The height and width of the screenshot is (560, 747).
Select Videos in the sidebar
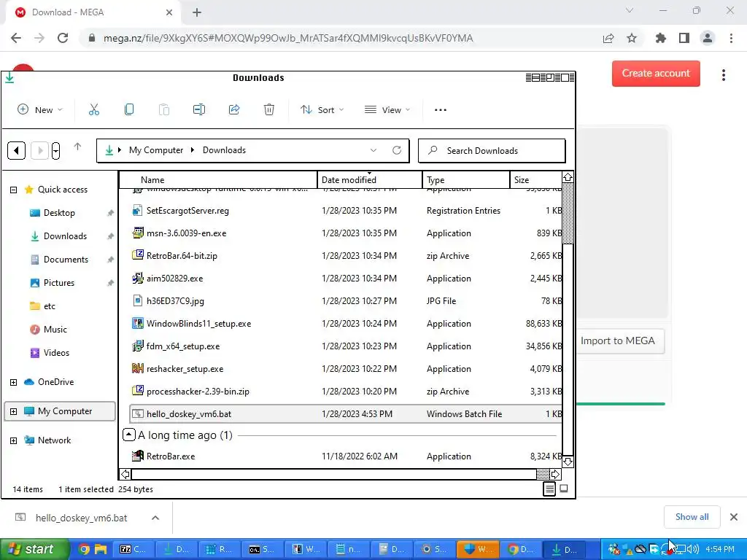(50, 353)
